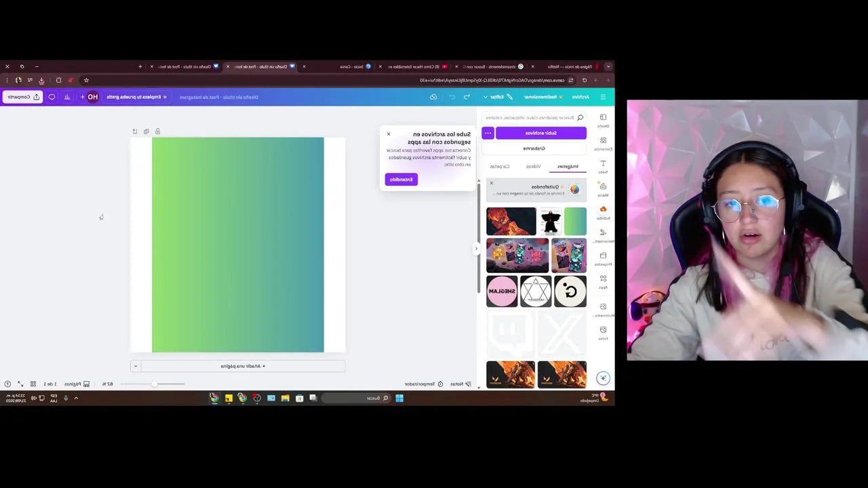Click the Canva magic assistant sparkle button
Image resolution: width=868 pixels, height=488 pixels.
[x=603, y=378]
